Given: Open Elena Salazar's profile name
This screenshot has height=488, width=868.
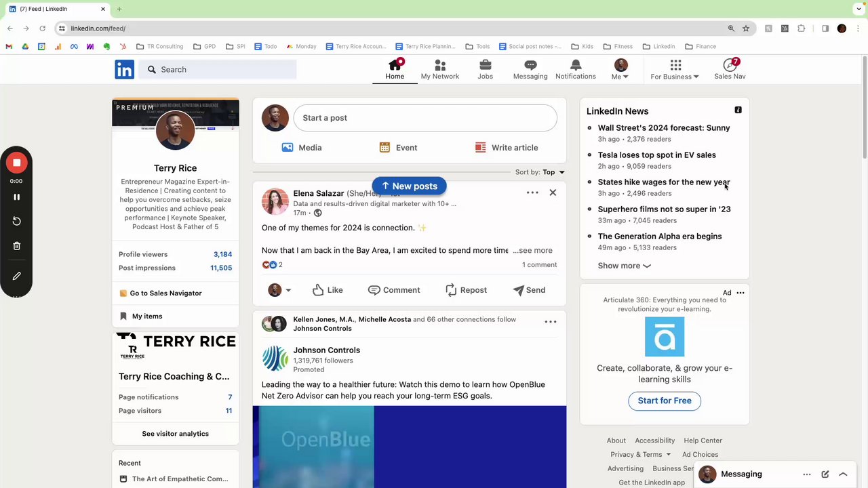Looking at the screenshot, I should [318, 193].
